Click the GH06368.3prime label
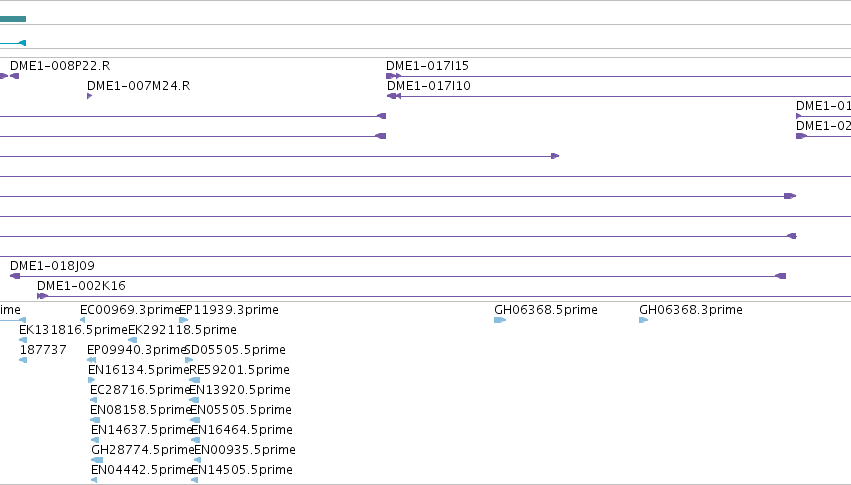This screenshot has height=485, width=851. [x=690, y=310]
